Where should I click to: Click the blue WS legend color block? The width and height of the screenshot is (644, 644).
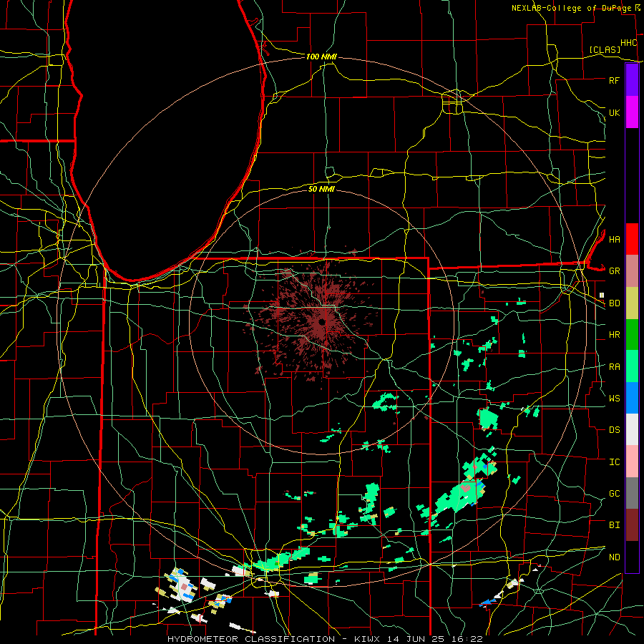coord(632,398)
